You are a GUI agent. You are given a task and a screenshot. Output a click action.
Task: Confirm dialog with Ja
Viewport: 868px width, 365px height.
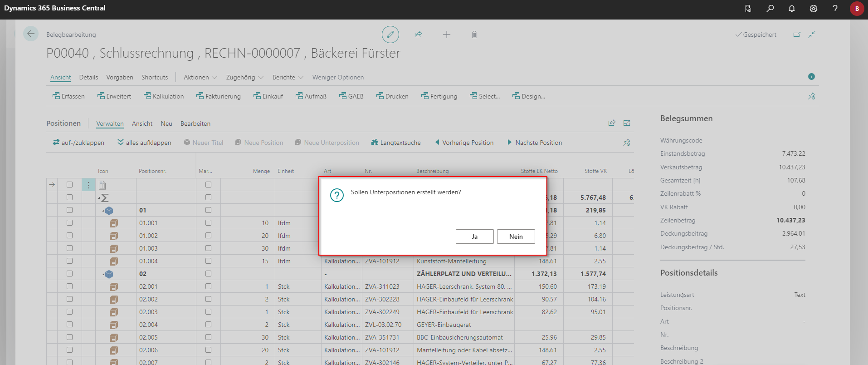(x=474, y=237)
